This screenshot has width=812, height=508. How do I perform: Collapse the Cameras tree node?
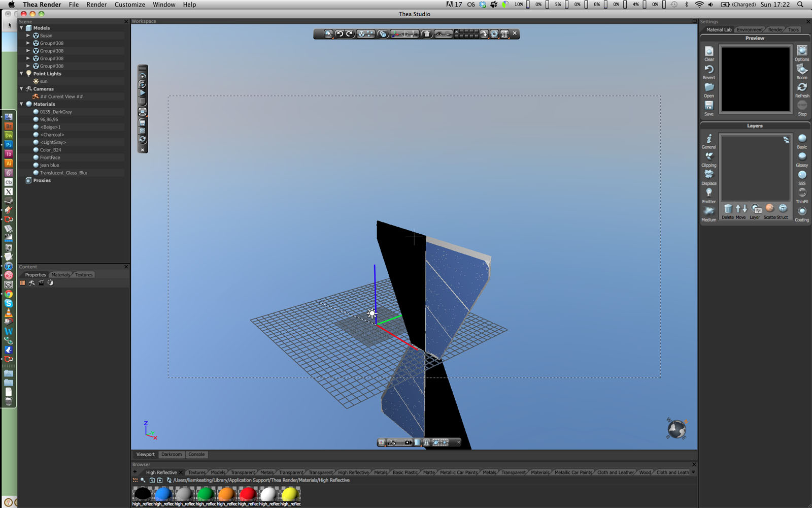click(x=22, y=89)
